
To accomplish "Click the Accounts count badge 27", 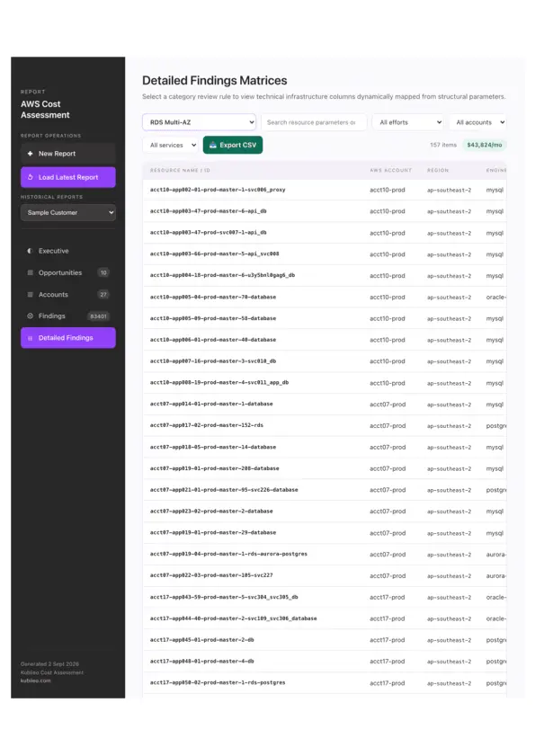I will coord(103,294).
